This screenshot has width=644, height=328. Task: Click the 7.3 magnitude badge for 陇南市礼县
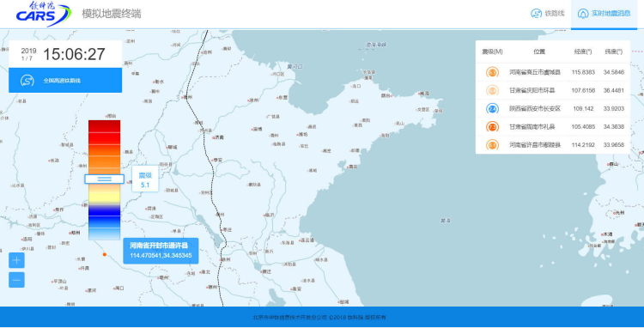(492, 127)
